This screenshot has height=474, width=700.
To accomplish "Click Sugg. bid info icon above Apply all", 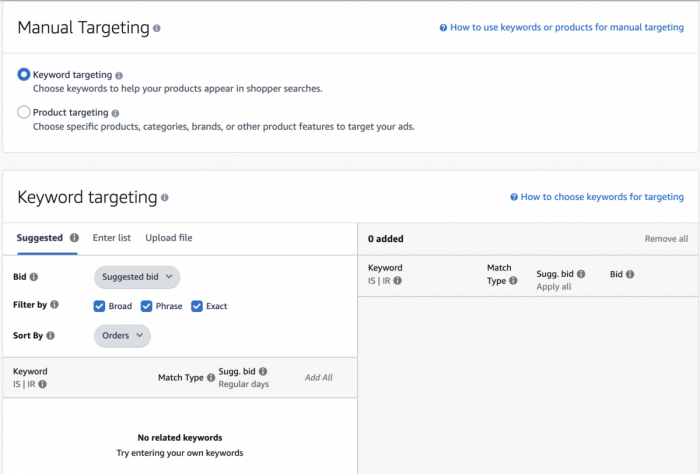I will pos(581,274).
